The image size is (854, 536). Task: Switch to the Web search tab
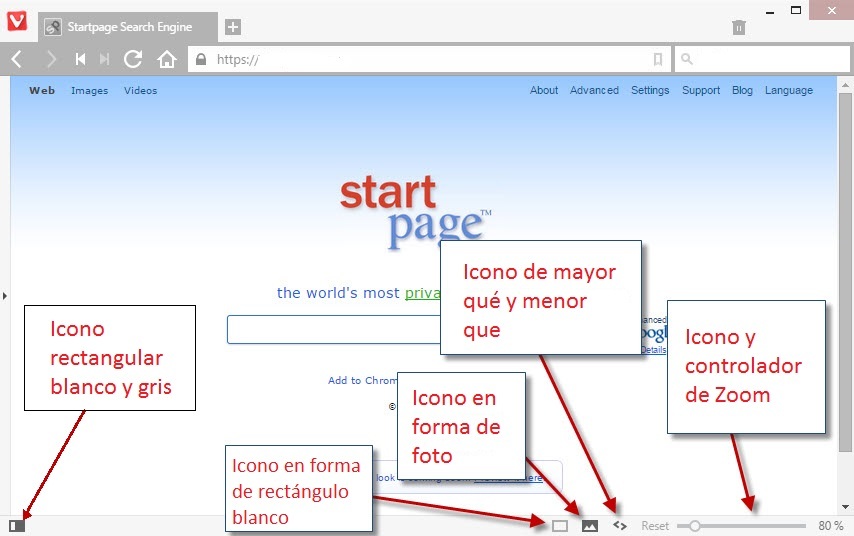click(x=42, y=90)
